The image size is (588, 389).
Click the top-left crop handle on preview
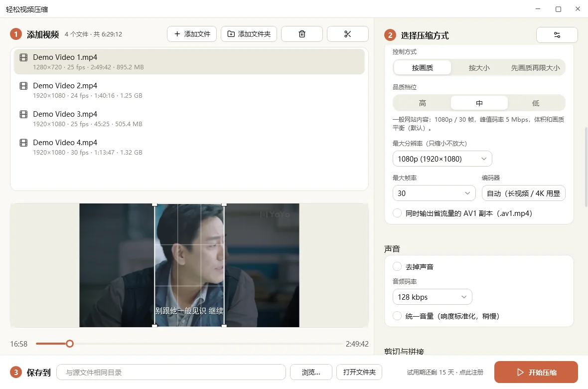(x=154, y=204)
